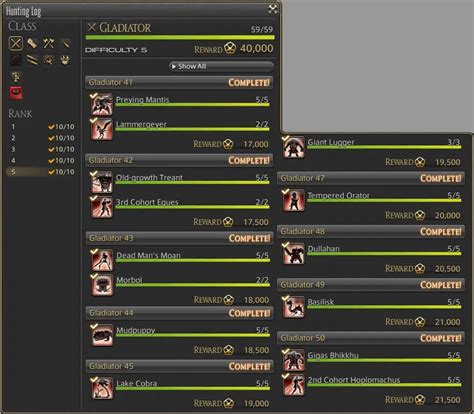474x414 pixels.
Task: Open the Show All filter dropdown
Action: pyautogui.click(x=221, y=66)
